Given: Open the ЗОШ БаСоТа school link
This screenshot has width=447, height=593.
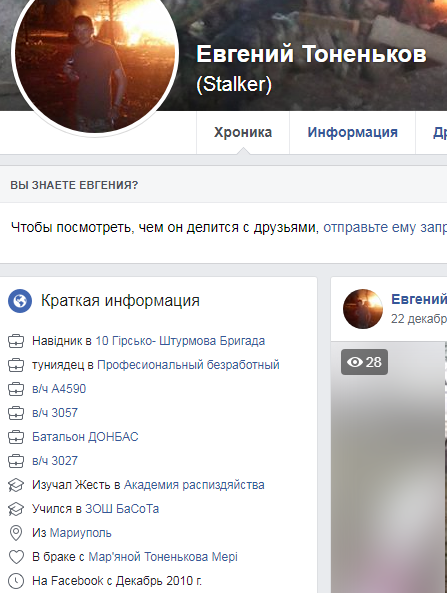Looking at the screenshot, I should (x=122, y=509).
